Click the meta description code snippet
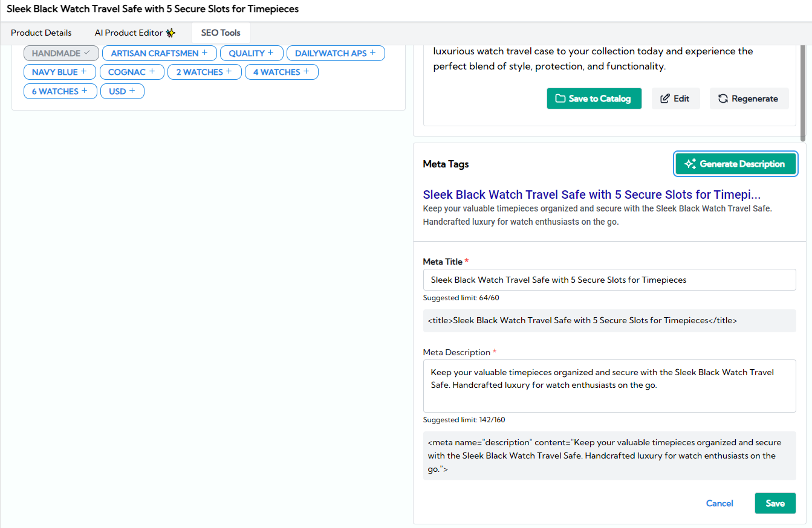This screenshot has width=812, height=528. [x=609, y=456]
